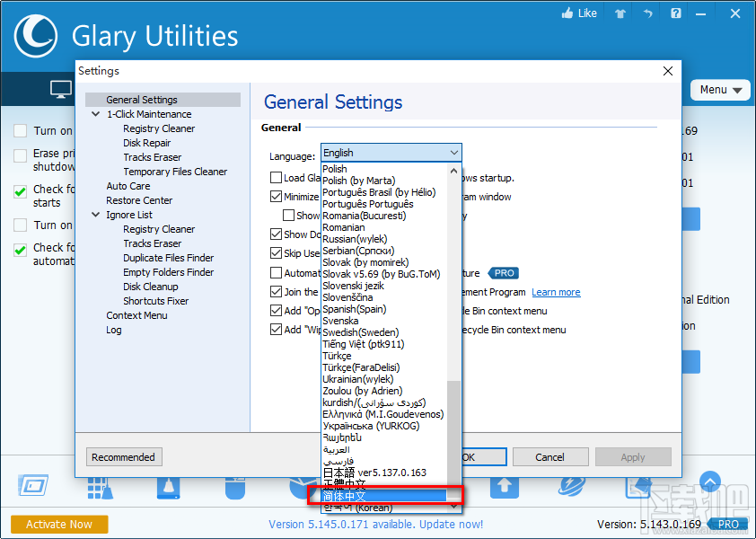756x539 pixels.
Task: Open help using the question mark icon
Action: point(675,13)
